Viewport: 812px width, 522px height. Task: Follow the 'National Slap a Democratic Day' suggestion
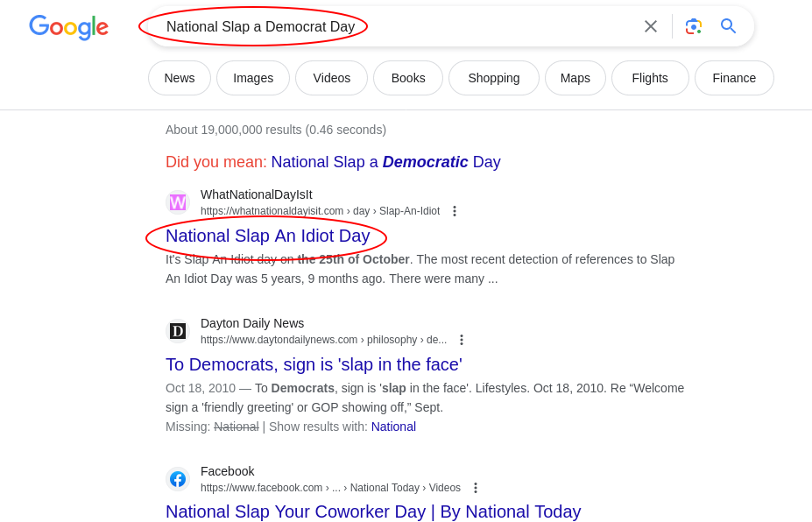[385, 162]
